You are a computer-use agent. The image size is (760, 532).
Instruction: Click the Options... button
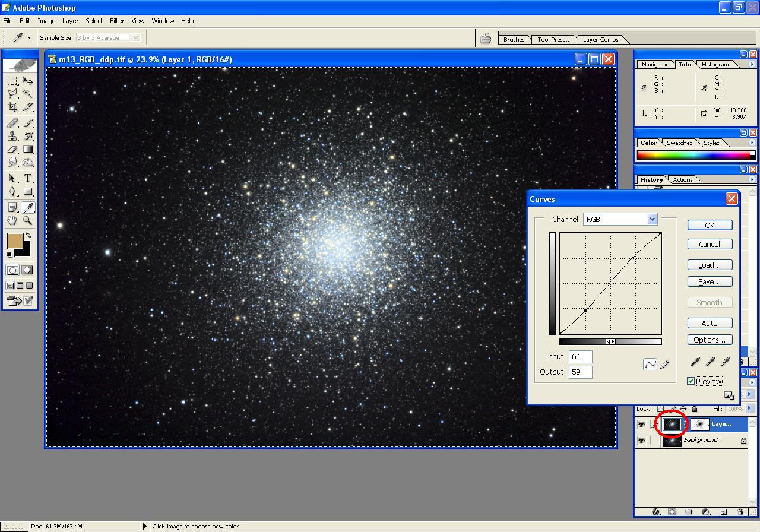tap(710, 340)
